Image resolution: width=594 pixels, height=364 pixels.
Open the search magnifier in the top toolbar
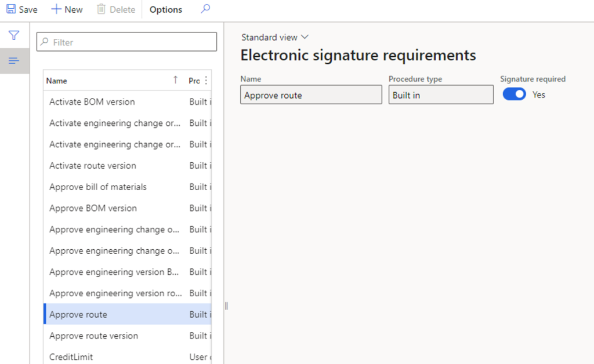point(205,9)
